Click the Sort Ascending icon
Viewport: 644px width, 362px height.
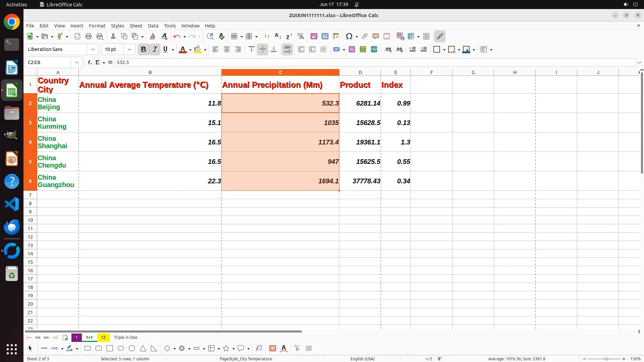tap(278, 36)
